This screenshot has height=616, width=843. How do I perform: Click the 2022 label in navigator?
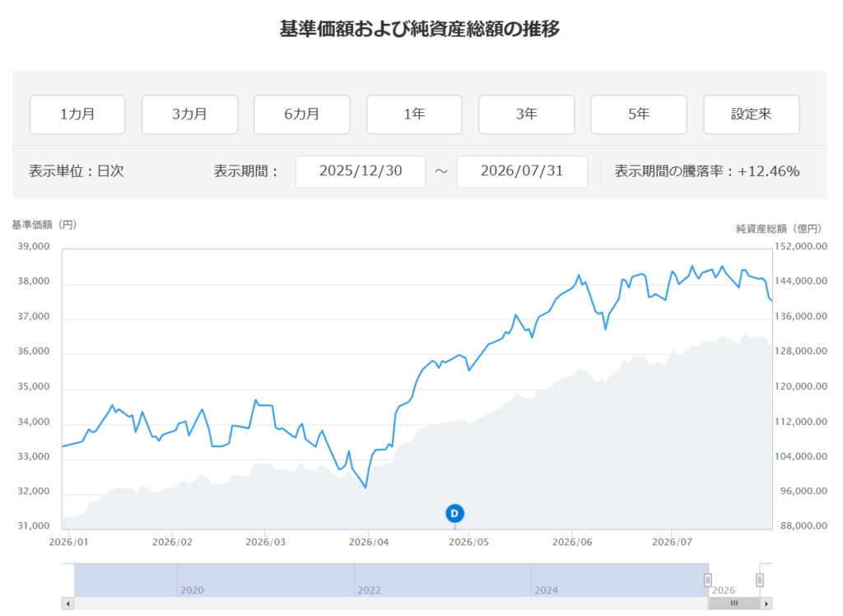pyautogui.click(x=370, y=590)
